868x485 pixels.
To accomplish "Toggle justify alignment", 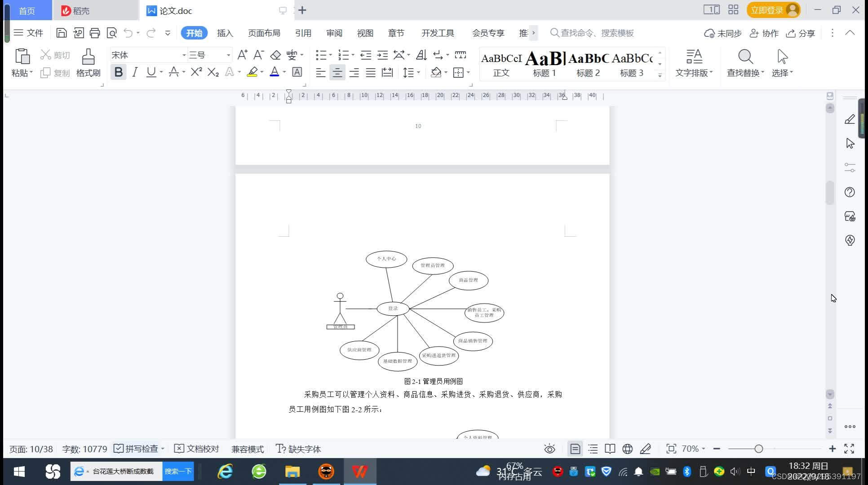I will (371, 72).
